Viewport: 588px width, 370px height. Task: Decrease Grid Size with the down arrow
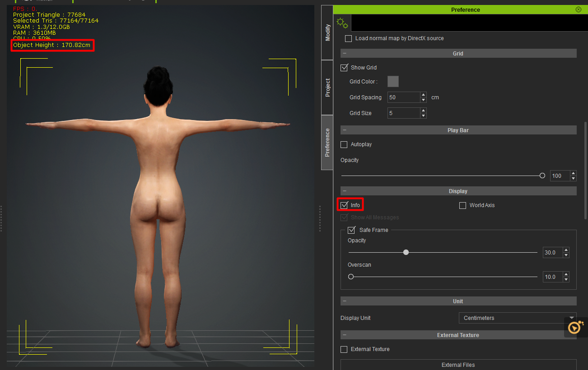tap(423, 116)
